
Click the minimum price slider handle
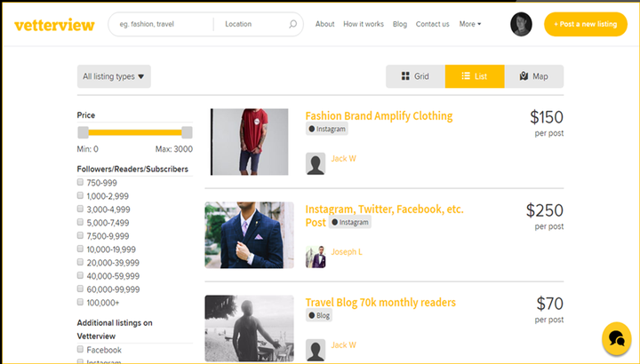tap(84, 132)
